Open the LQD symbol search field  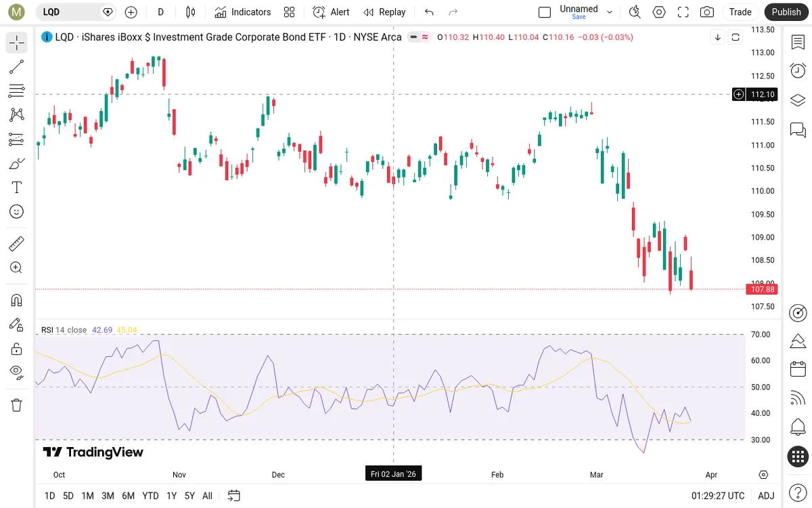coord(76,12)
